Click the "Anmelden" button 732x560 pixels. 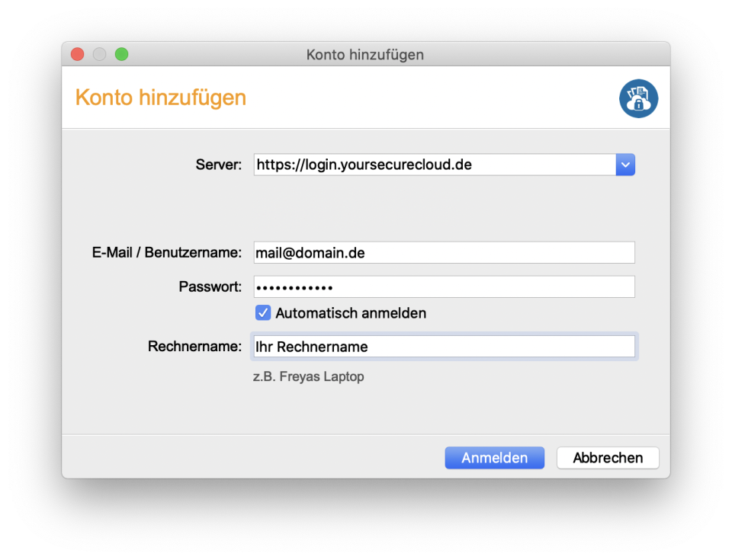click(x=494, y=457)
